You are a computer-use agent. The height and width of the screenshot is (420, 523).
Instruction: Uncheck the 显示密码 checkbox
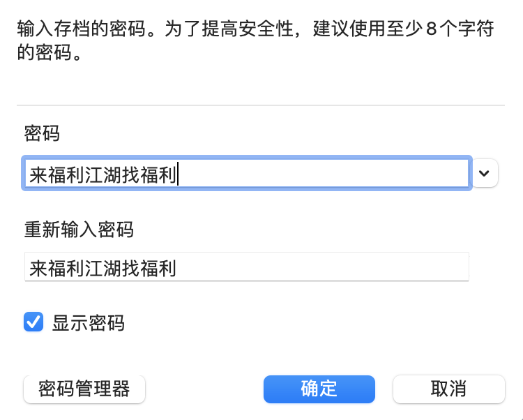click(x=33, y=322)
